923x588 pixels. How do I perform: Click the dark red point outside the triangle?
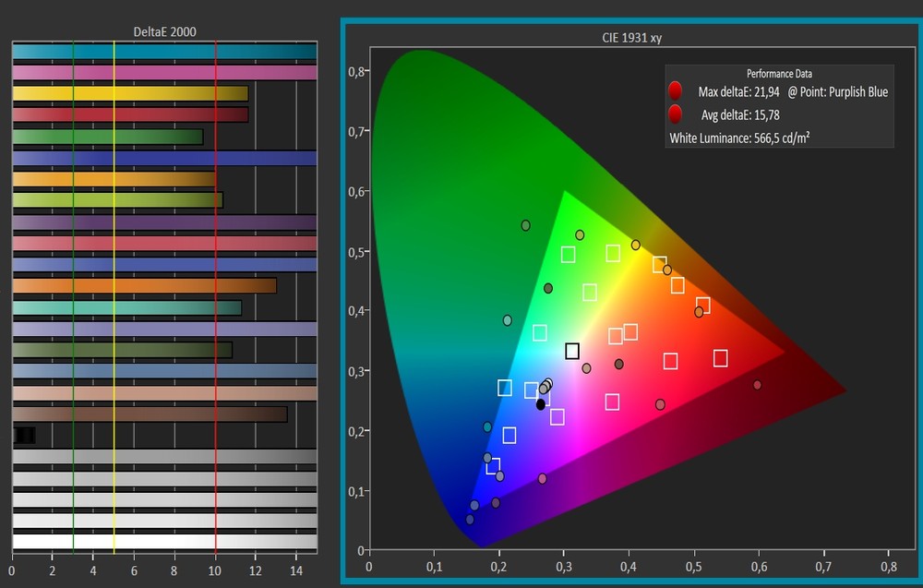pyautogui.click(x=757, y=385)
